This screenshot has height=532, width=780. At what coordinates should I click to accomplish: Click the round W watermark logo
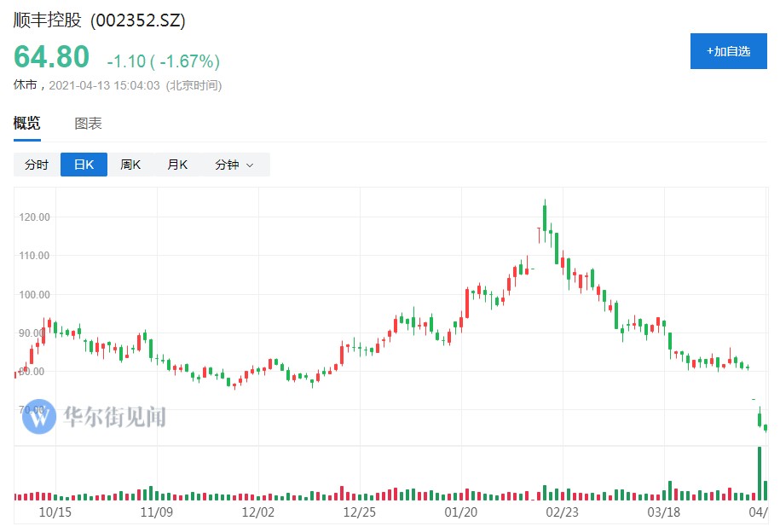[38, 416]
